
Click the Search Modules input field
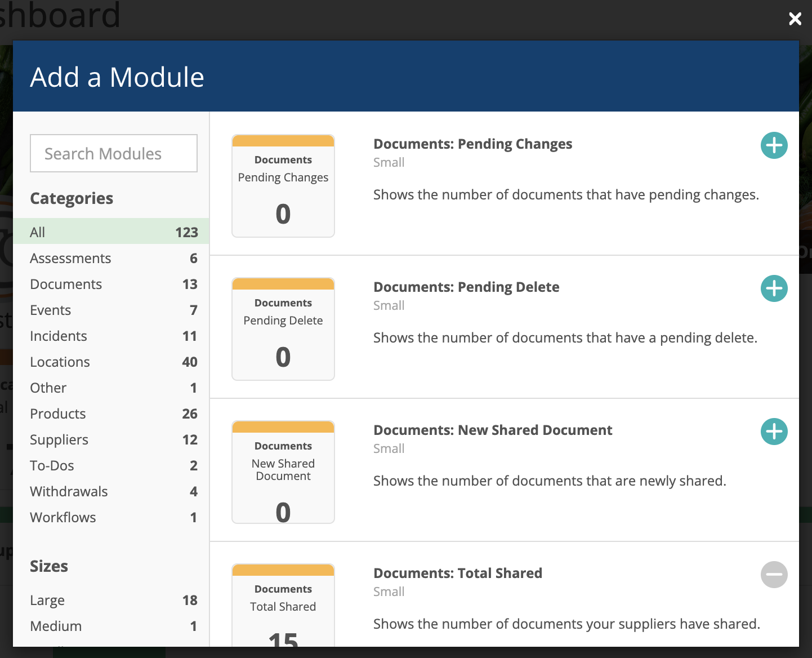click(113, 153)
